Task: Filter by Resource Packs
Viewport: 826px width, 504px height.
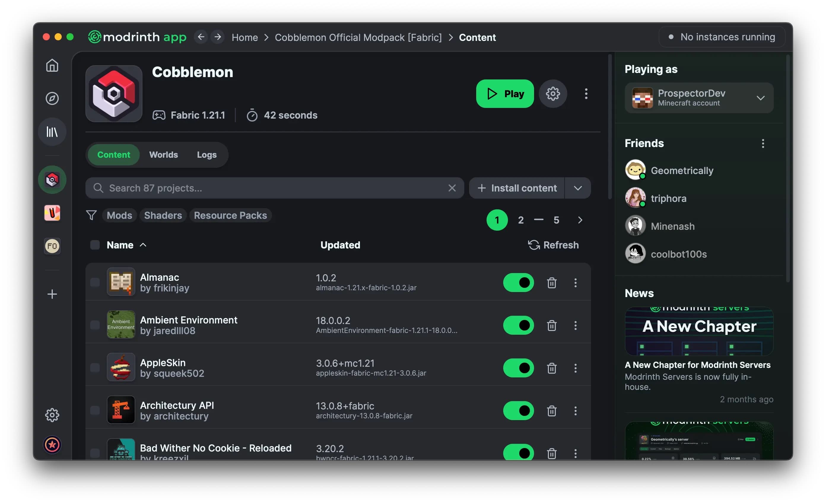Action: tap(230, 215)
